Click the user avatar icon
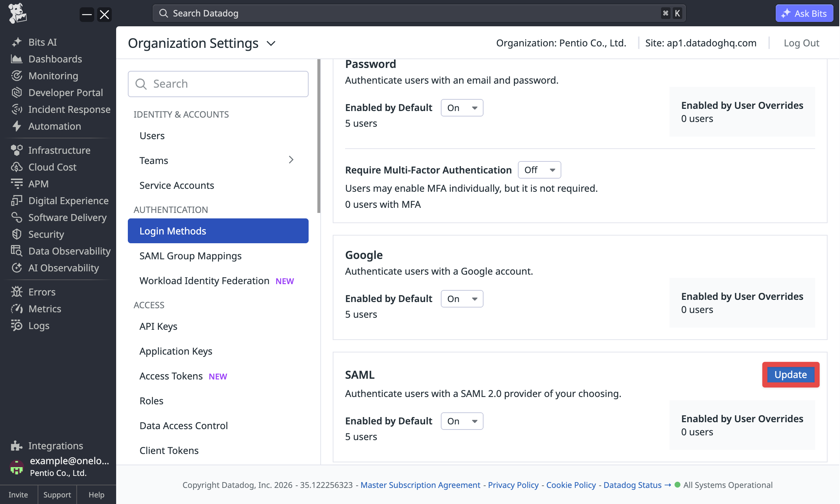Image resolution: width=840 pixels, height=504 pixels. pos(16,467)
